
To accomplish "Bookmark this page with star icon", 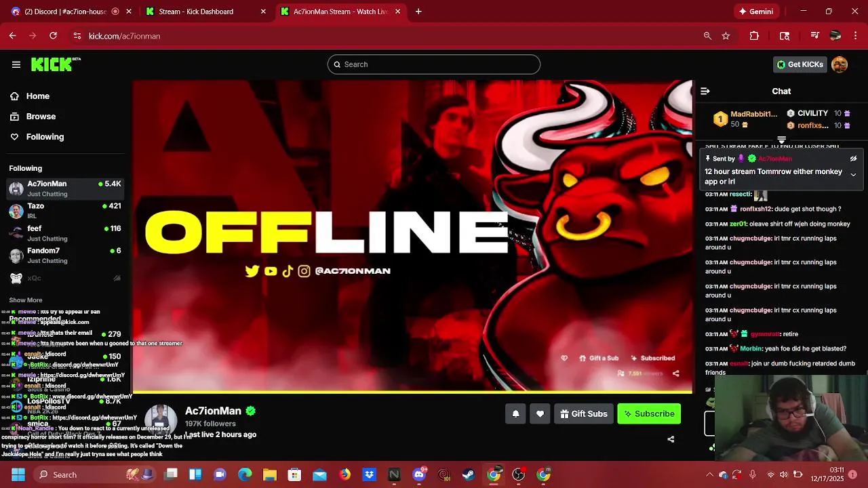I will [x=726, y=36].
